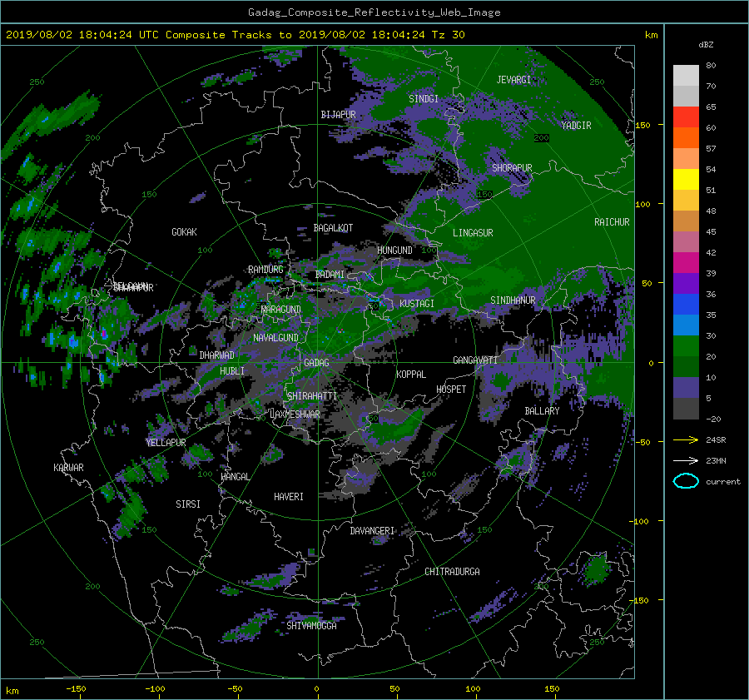Click the SHIVAMOGGA city label

click(x=311, y=626)
